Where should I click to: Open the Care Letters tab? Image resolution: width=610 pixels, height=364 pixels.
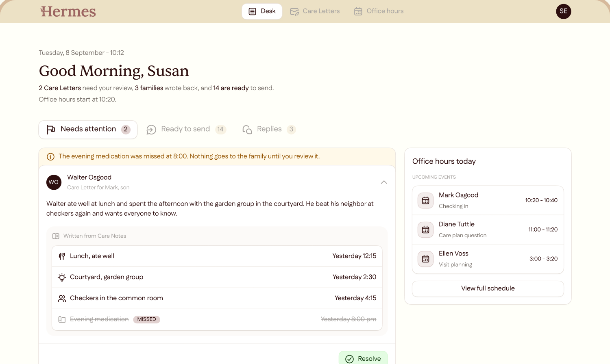pyautogui.click(x=315, y=11)
